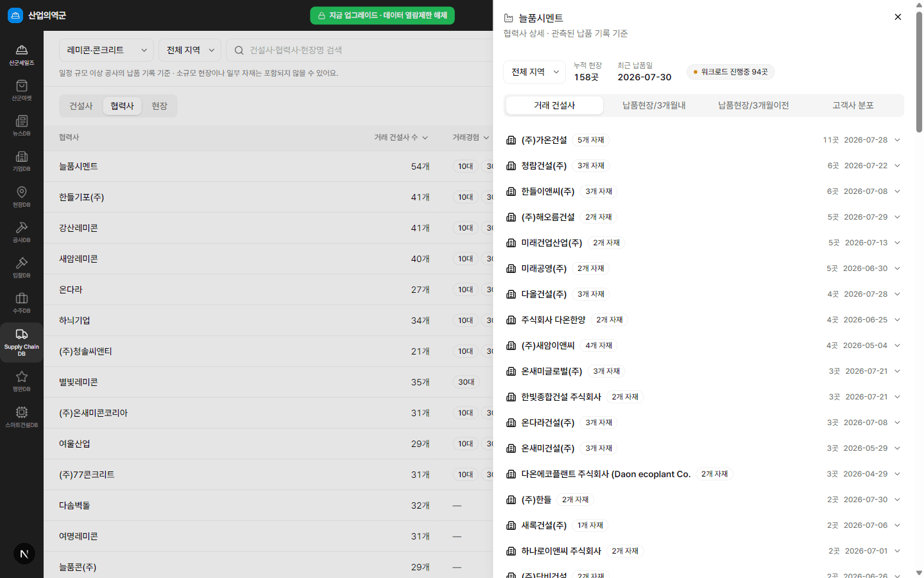
Task: Expand the 온새미글로벌(주) row chevron
Action: (x=897, y=371)
